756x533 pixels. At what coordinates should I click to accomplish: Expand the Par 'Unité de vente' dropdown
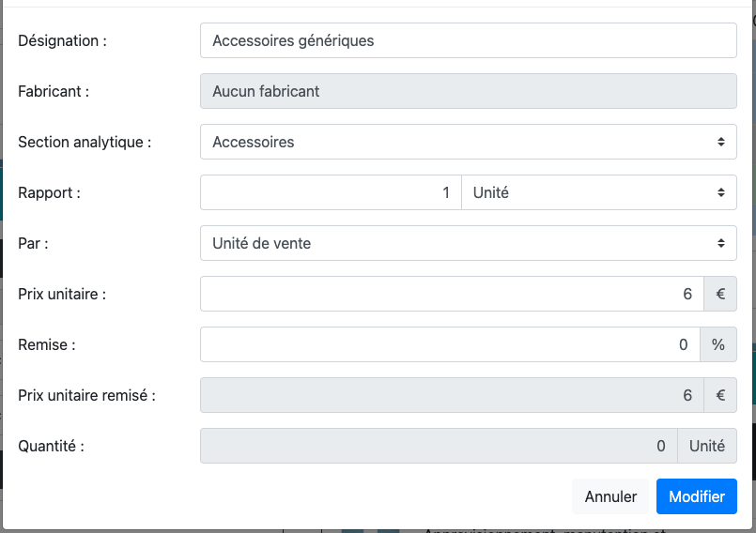tap(468, 243)
